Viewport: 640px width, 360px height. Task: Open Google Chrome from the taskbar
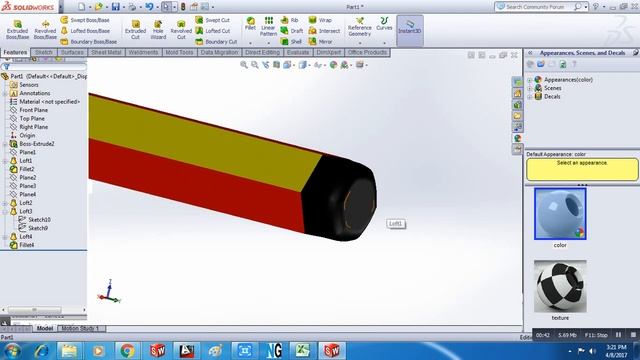point(127,351)
